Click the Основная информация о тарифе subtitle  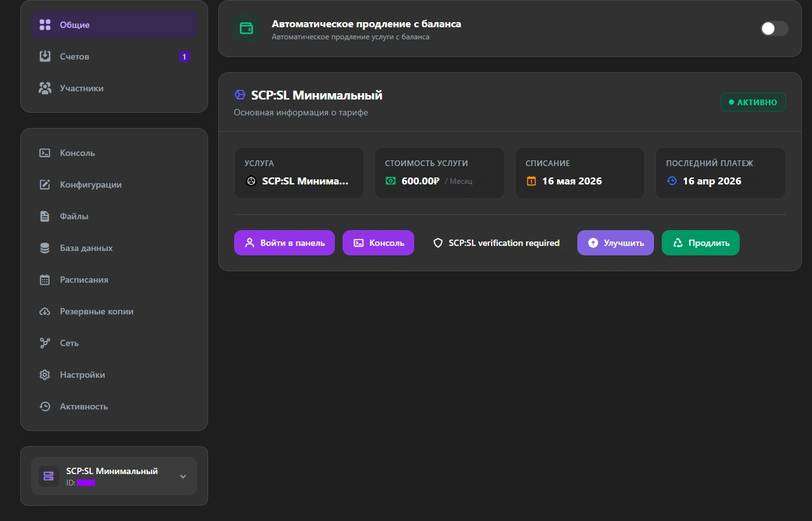point(301,112)
